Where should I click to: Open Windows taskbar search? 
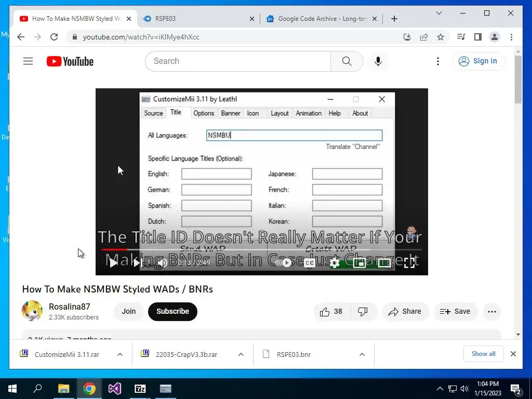pyautogui.click(x=37, y=389)
